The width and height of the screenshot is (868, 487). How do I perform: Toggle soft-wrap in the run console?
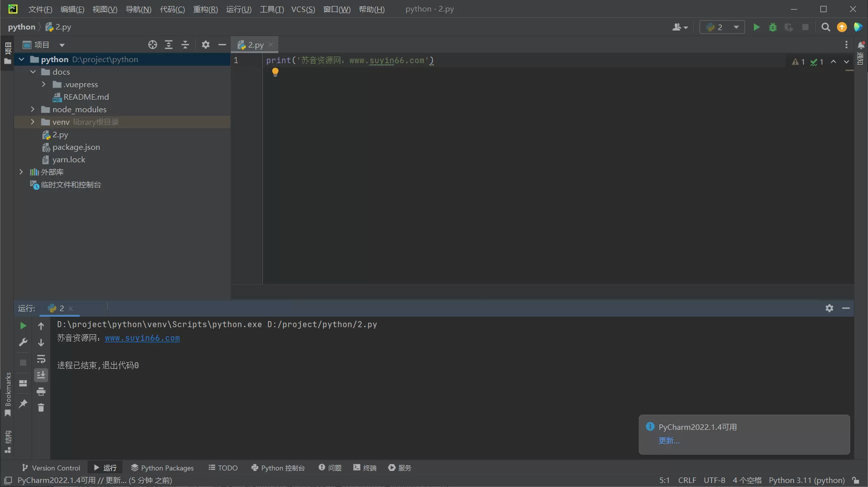point(41,359)
